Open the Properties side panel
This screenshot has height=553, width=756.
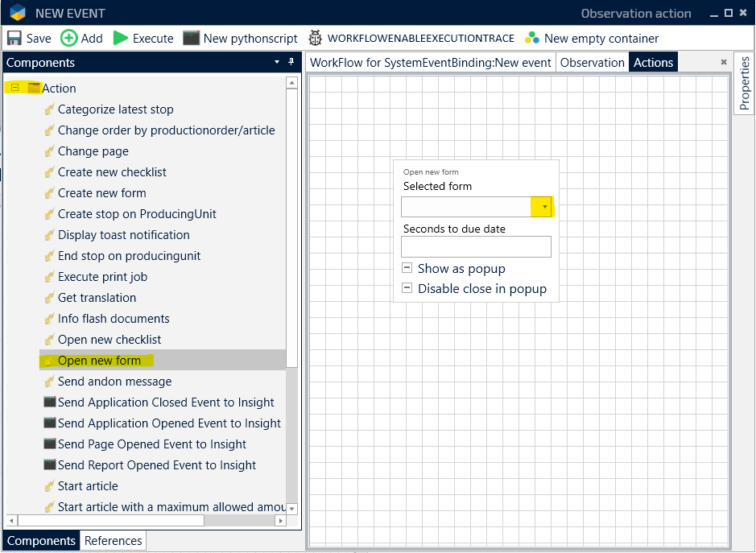(x=744, y=84)
